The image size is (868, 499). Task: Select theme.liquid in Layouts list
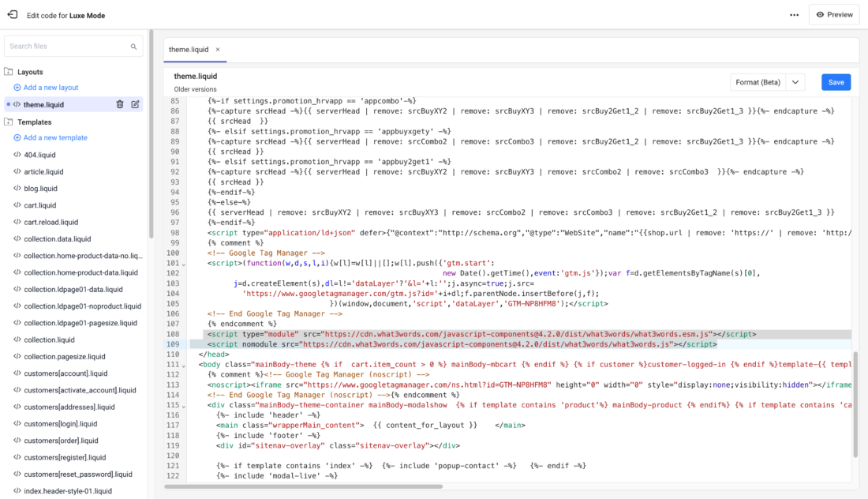coord(43,105)
